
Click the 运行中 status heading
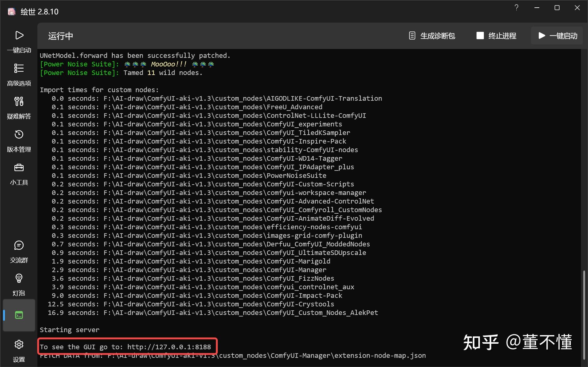[61, 36]
